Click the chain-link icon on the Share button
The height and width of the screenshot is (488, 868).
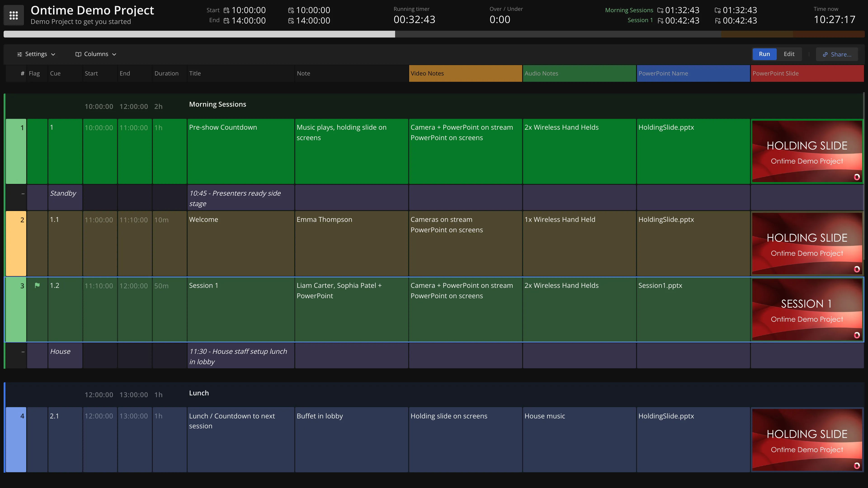pos(825,54)
